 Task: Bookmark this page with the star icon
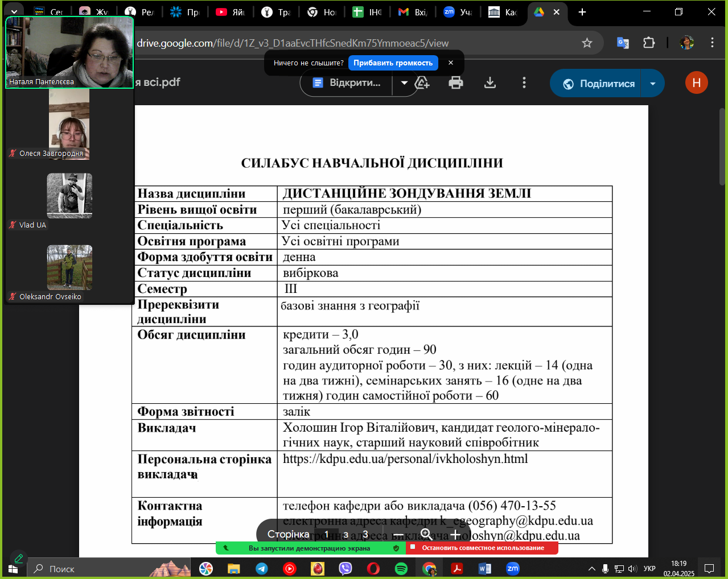point(587,43)
